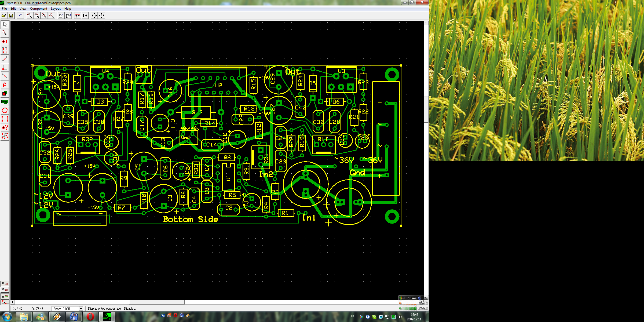Open the Component menu

click(x=38, y=9)
